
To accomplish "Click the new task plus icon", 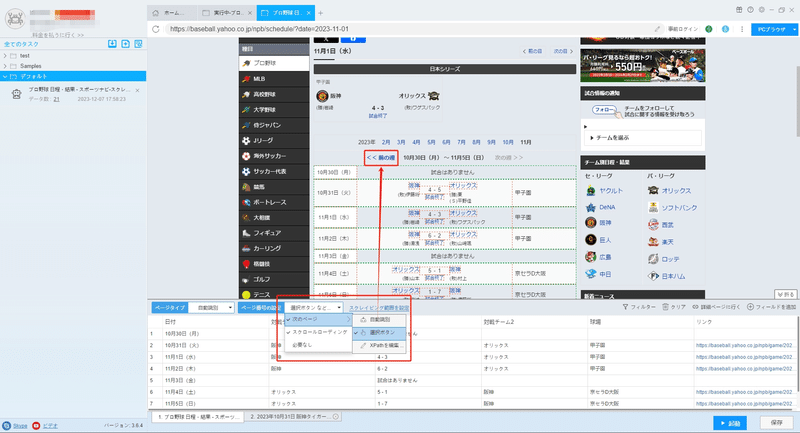I will pos(126,44).
